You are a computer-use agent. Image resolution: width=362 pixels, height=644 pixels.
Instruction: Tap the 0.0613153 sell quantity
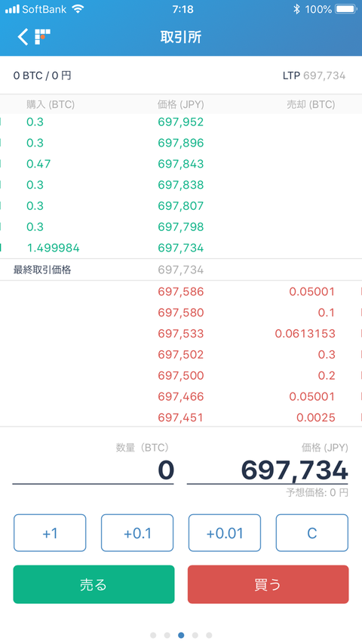(305, 334)
